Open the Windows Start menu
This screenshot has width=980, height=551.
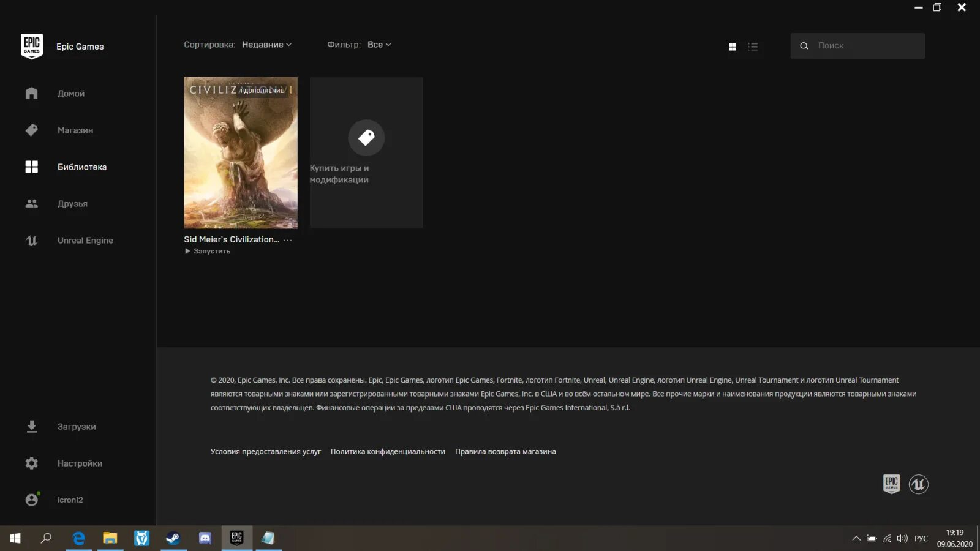coord(15,538)
